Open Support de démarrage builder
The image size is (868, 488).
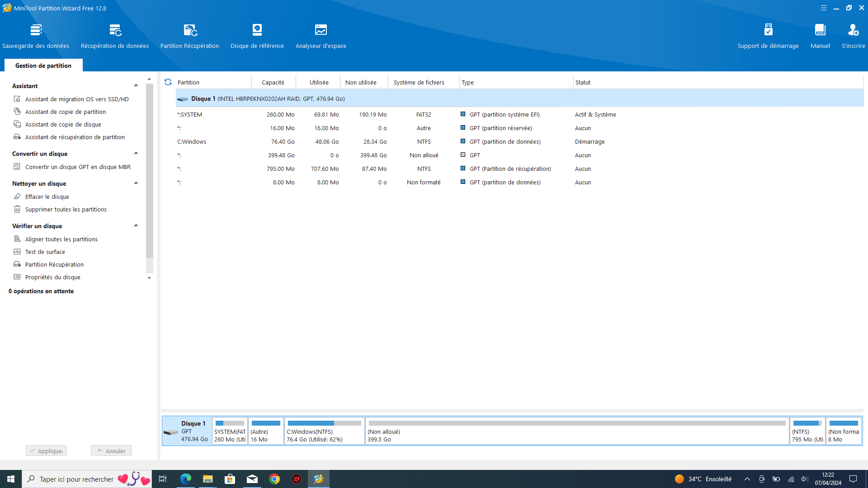click(x=768, y=36)
